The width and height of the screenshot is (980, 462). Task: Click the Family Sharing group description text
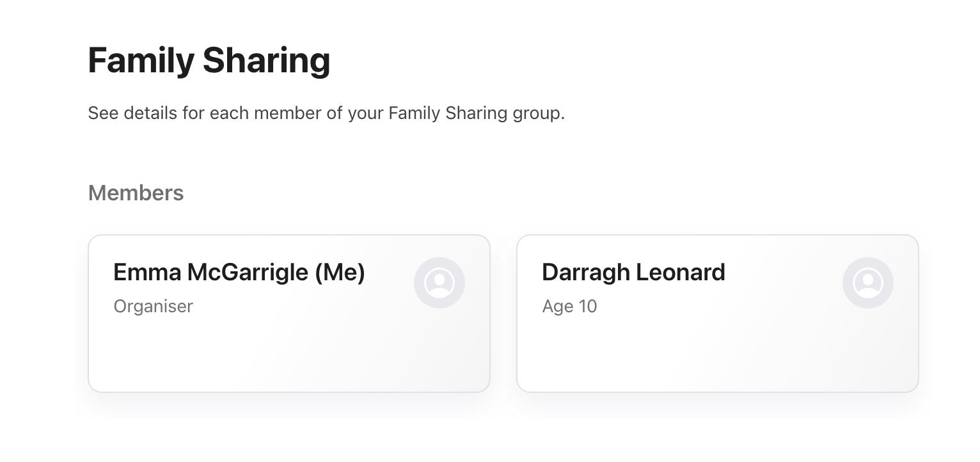(326, 114)
